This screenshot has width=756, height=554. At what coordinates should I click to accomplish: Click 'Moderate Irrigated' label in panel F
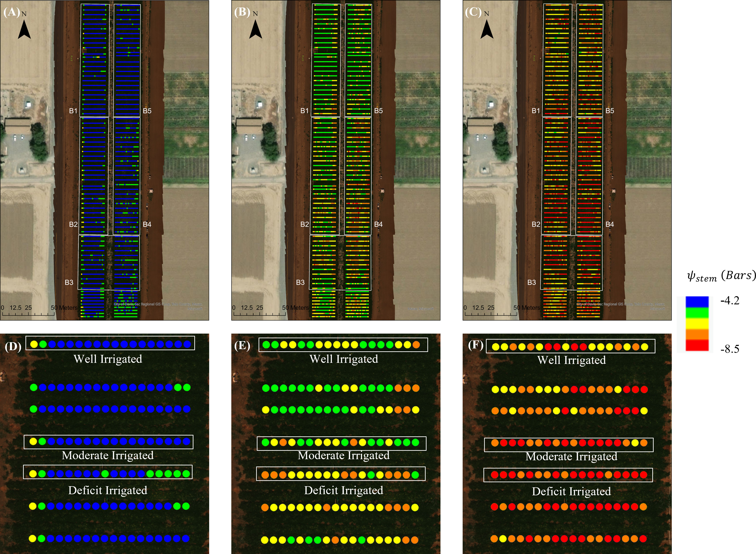571,456
